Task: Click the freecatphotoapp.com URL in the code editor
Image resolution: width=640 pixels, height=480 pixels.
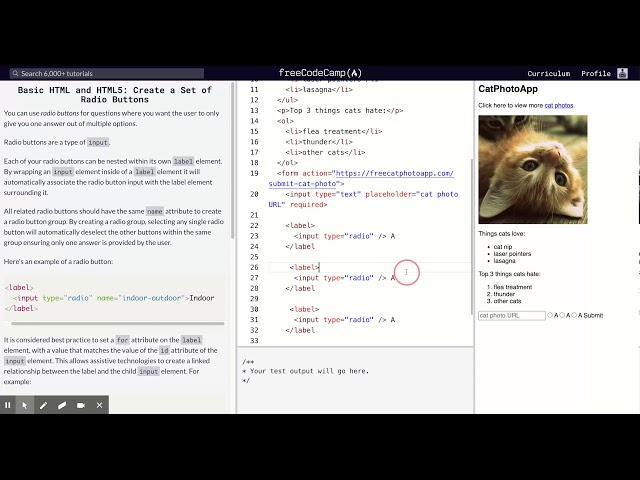Action: point(394,173)
